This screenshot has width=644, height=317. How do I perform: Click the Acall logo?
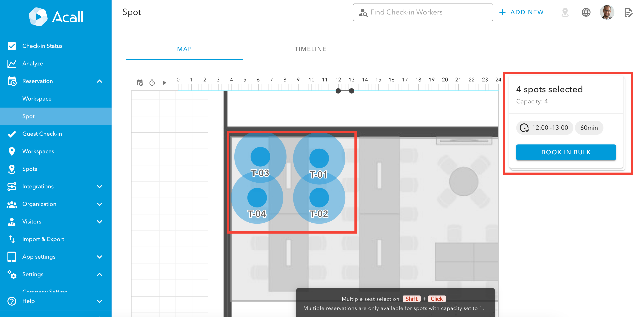point(56,17)
